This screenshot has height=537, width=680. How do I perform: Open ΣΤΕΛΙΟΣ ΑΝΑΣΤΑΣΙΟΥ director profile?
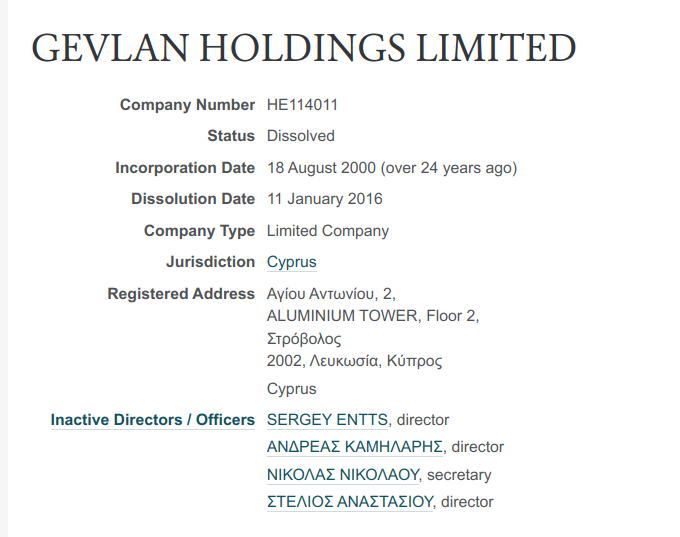350,502
